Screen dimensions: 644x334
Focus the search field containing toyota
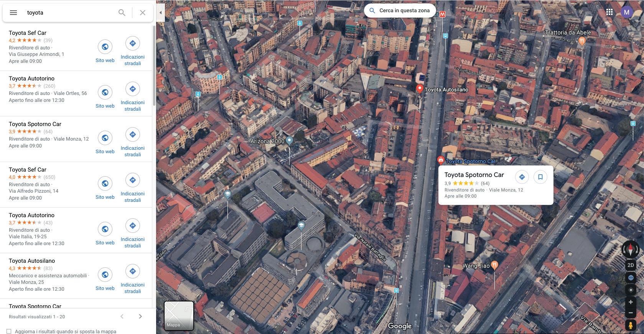click(69, 13)
